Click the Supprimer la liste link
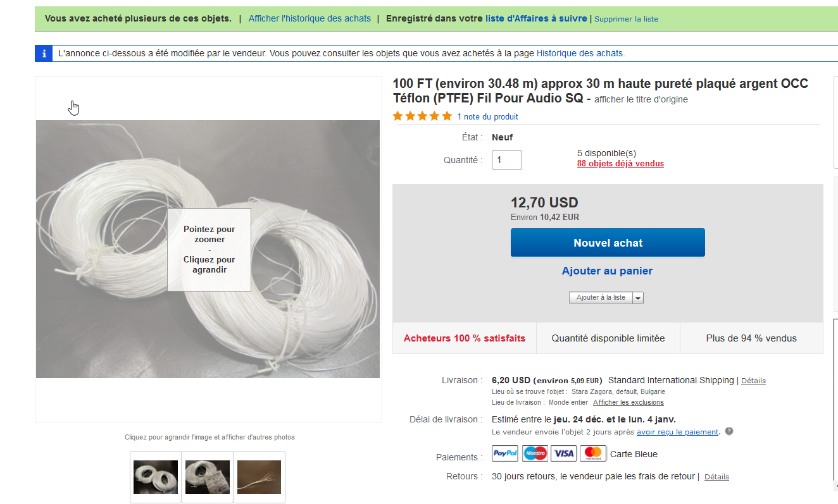This screenshot has width=838, height=504. point(626,19)
